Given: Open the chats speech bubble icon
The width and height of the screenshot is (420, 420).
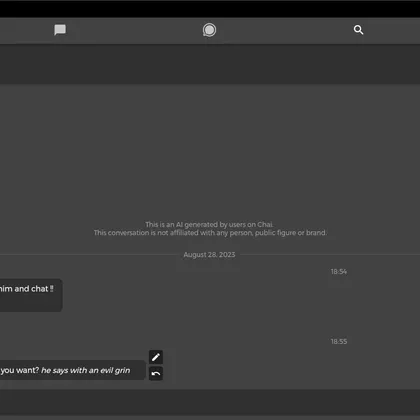Looking at the screenshot, I should pyautogui.click(x=60, y=30).
